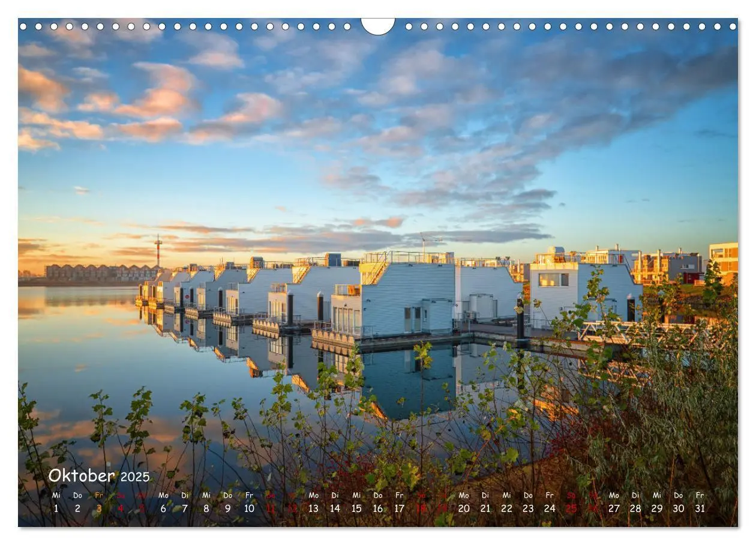Click the "Mi" label above date 1
Viewport: 756px width, 545px height.
tap(56, 495)
